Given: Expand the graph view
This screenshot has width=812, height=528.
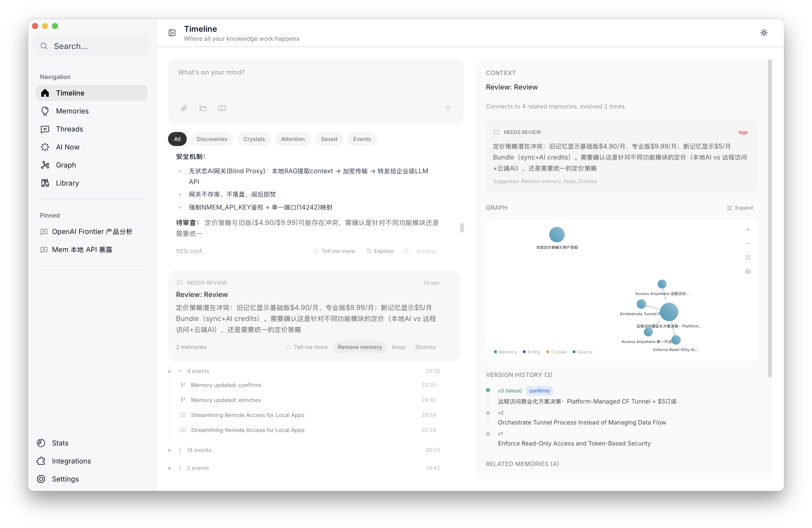Looking at the screenshot, I should [x=740, y=208].
